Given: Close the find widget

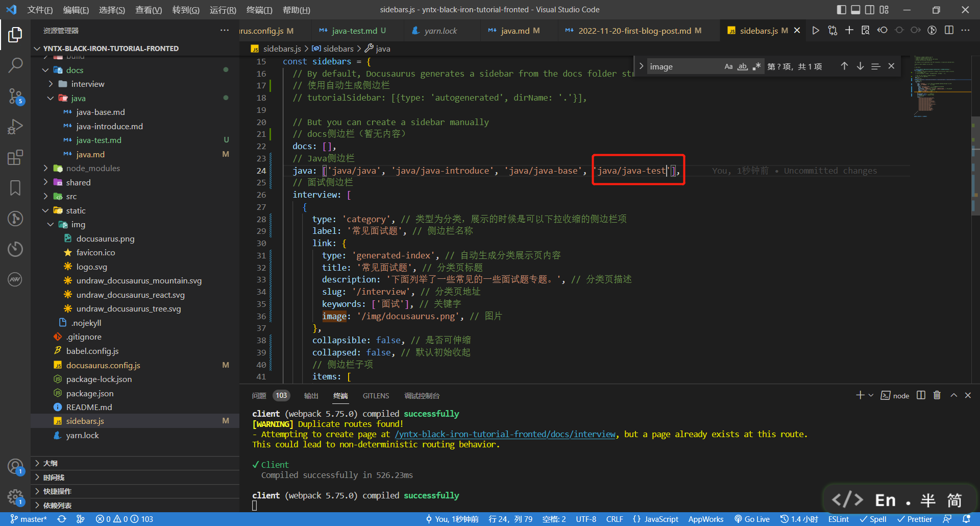Looking at the screenshot, I should (891, 66).
